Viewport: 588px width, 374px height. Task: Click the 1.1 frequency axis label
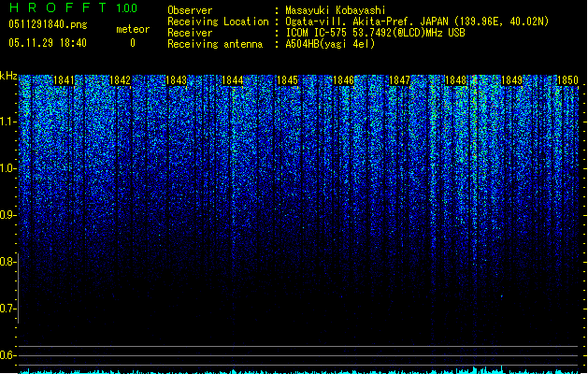pos(7,122)
